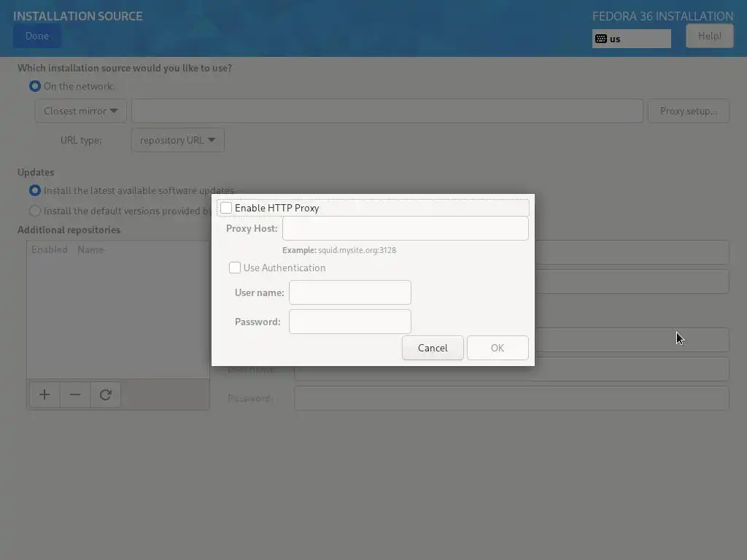Screen dimensions: 747x560
Task: Click the Password field in proxy dialog
Action: 349,322
